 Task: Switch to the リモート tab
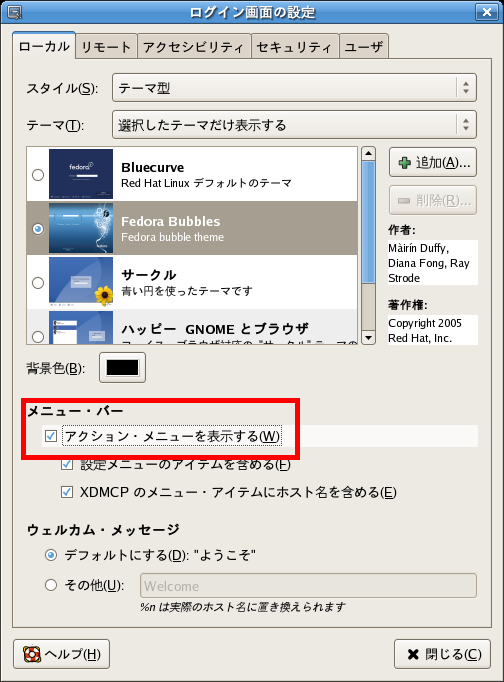pos(106,47)
